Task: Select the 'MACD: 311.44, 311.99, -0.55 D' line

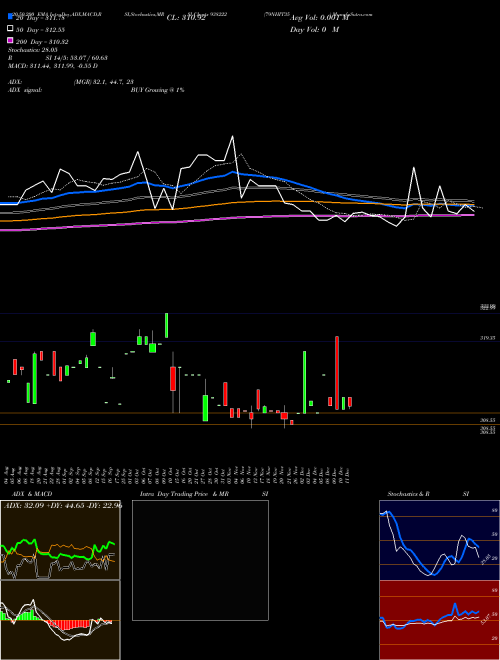Action: click(x=53, y=66)
